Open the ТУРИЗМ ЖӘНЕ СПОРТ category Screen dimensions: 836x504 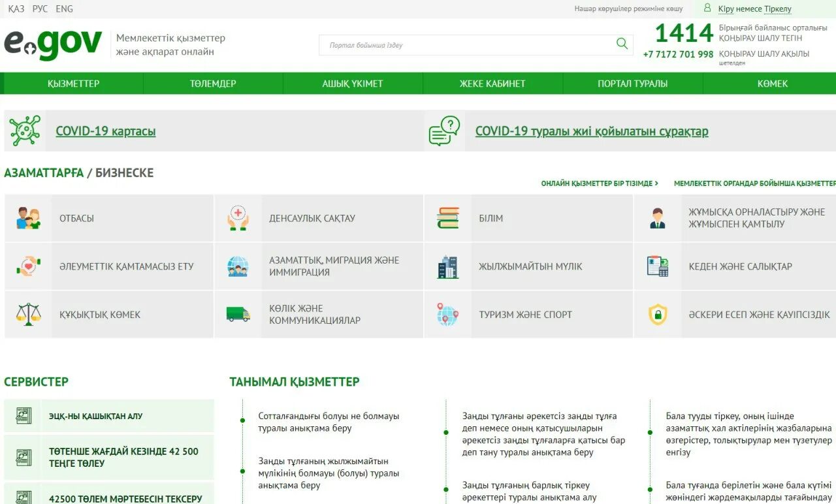pos(528,315)
